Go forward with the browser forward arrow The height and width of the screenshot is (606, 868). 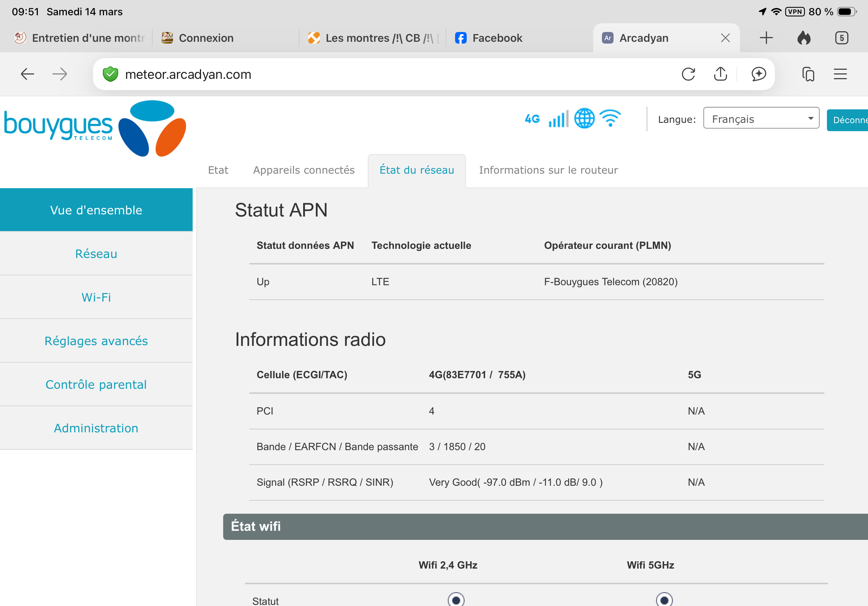[59, 74]
